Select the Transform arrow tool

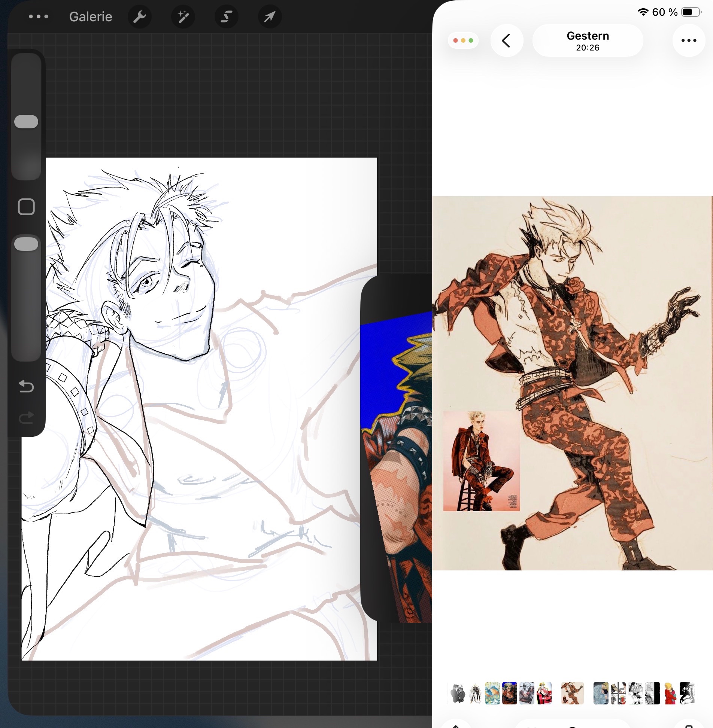270,17
